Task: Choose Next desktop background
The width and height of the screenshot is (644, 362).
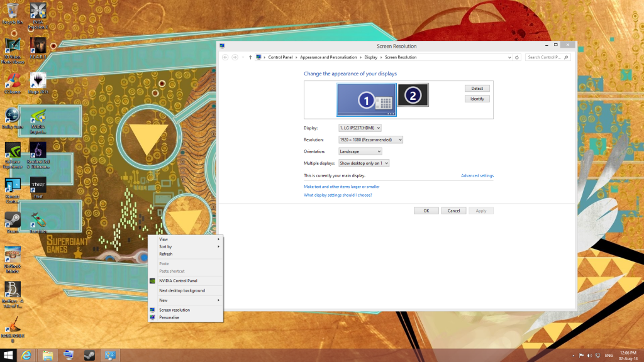Action: pyautogui.click(x=186, y=290)
